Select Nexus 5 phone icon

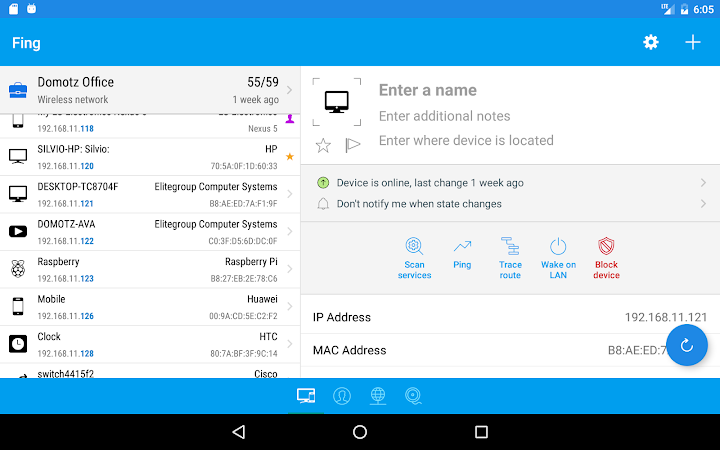(18, 120)
